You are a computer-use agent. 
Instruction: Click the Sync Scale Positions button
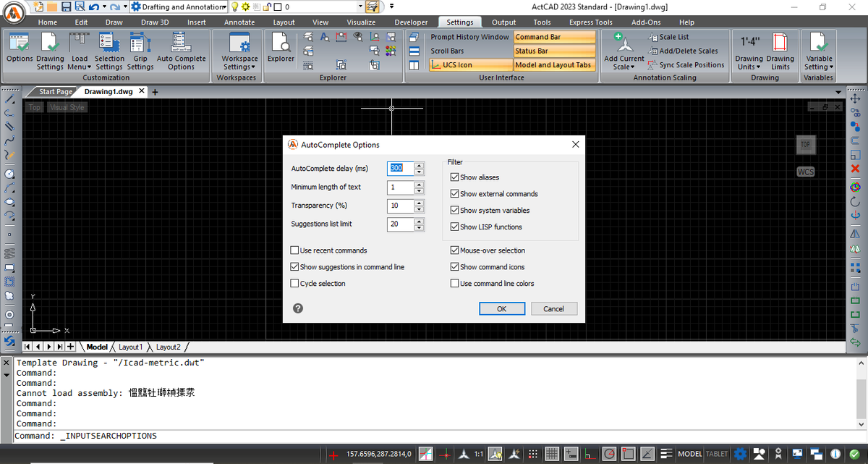[686, 64]
